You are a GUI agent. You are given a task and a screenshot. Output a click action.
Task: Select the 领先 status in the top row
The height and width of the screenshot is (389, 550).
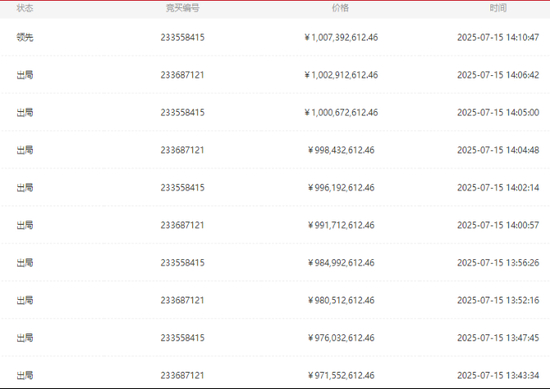click(x=25, y=37)
